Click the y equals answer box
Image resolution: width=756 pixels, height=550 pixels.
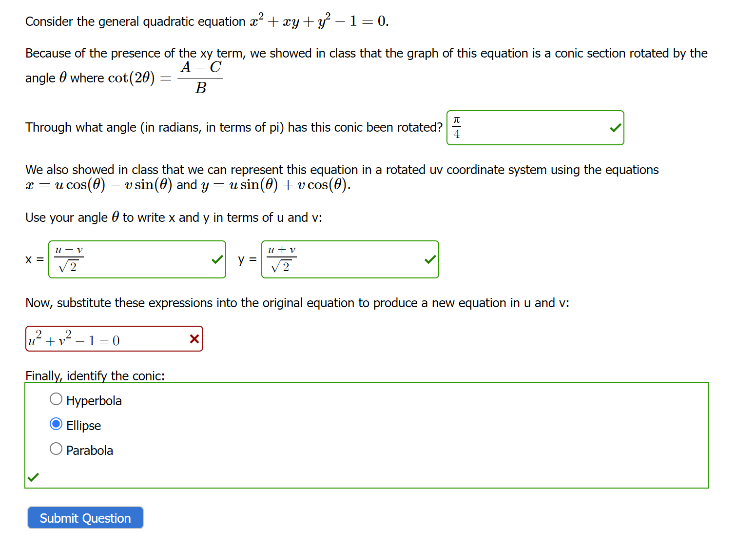349,259
